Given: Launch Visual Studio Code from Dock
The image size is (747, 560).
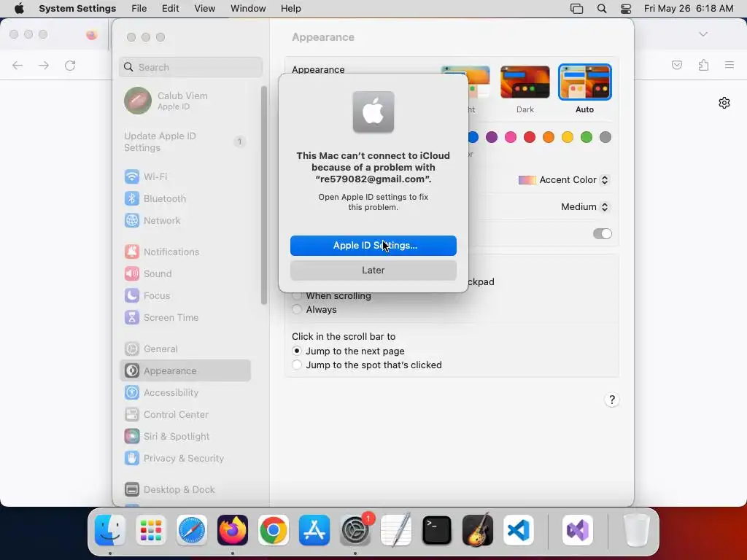Looking at the screenshot, I should 519,530.
